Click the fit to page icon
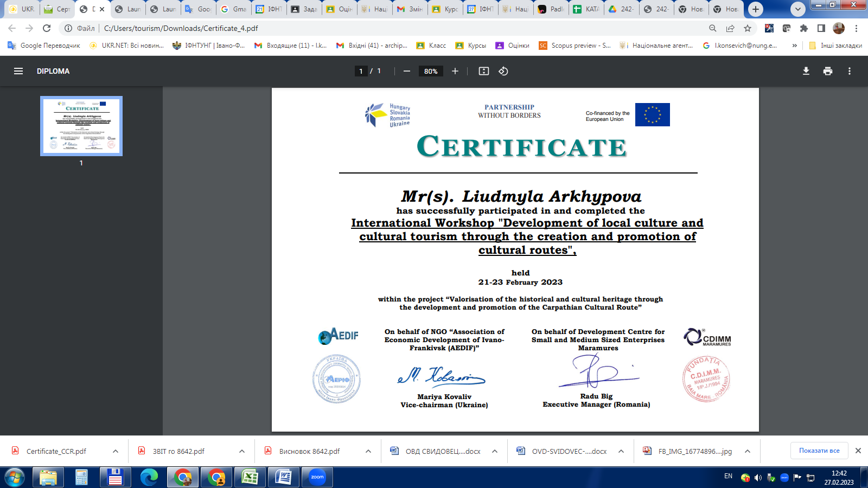This screenshot has width=868, height=488. tap(484, 71)
